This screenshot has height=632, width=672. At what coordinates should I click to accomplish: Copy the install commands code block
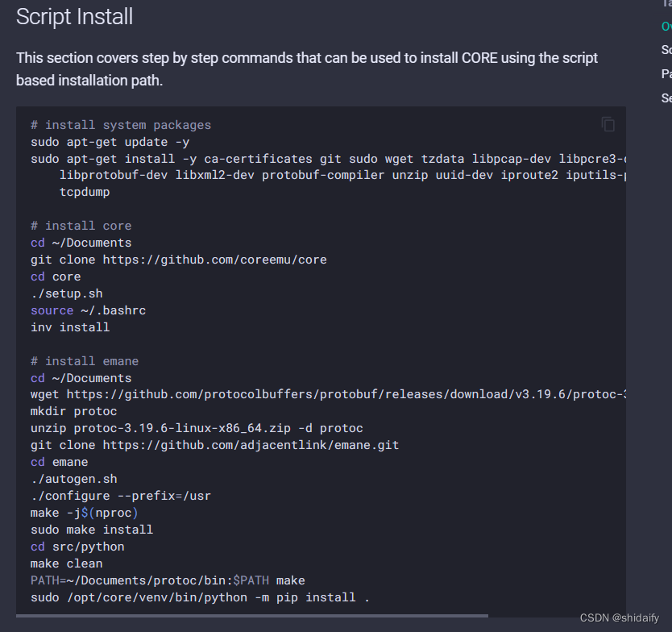[608, 123]
